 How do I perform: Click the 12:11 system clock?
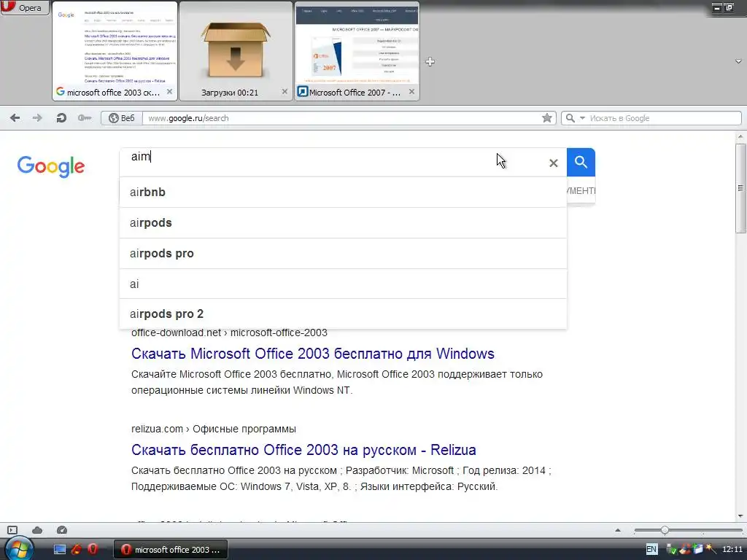(732, 549)
